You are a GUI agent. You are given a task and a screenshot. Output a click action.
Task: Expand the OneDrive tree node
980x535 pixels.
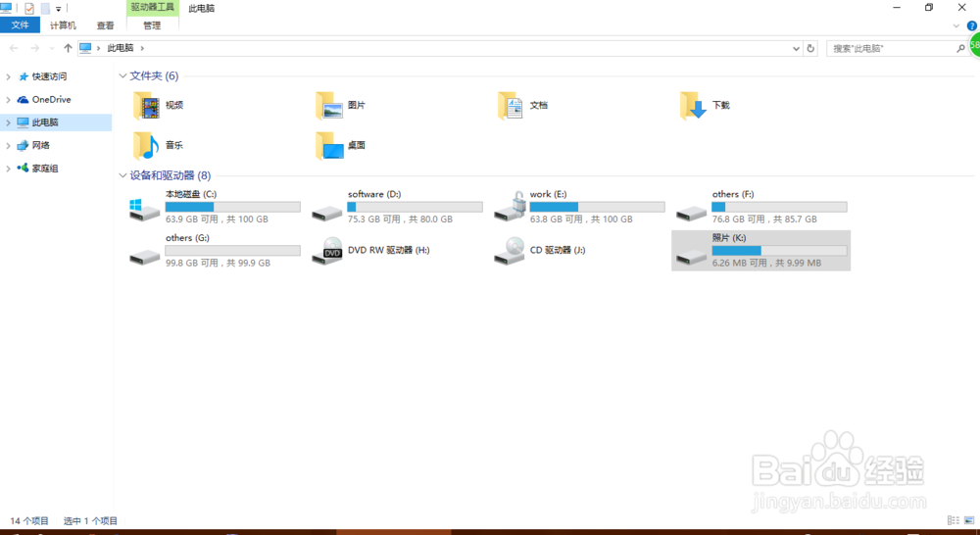coord(8,99)
